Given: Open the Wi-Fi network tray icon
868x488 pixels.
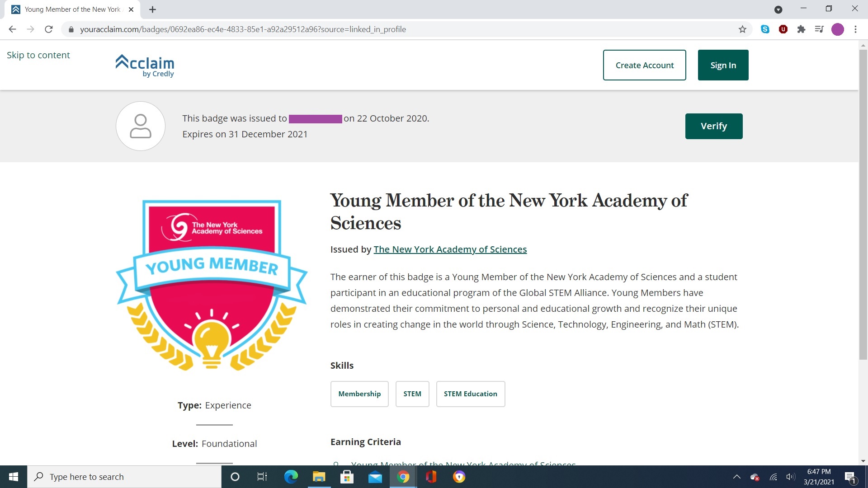Looking at the screenshot, I should (x=774, y=477).
